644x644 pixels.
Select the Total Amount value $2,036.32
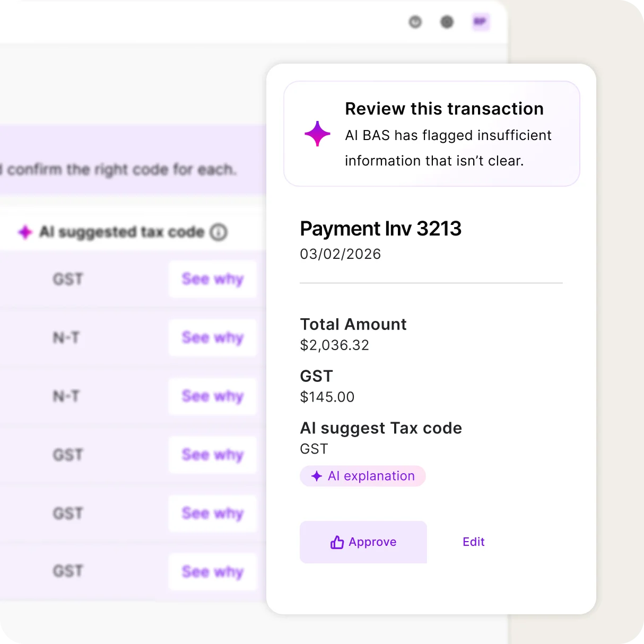[x=334, y=345]
